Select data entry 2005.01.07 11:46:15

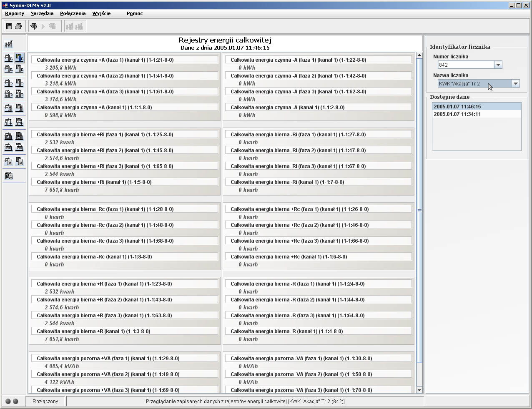point(457,106)
